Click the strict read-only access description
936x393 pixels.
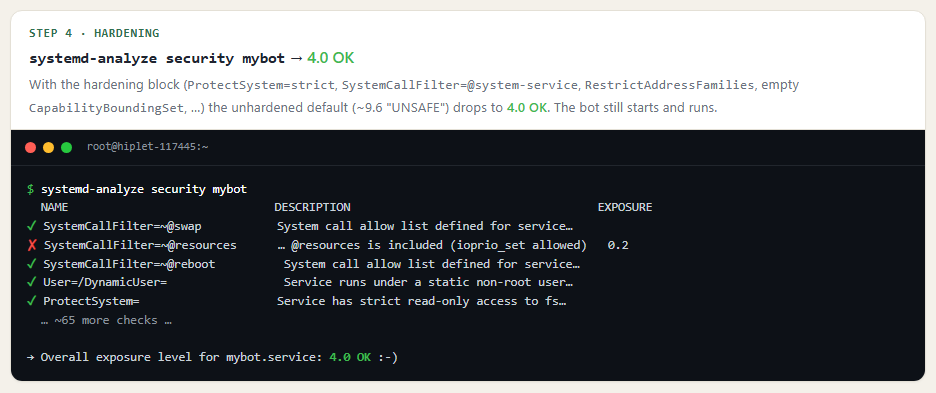click(421, 301)
